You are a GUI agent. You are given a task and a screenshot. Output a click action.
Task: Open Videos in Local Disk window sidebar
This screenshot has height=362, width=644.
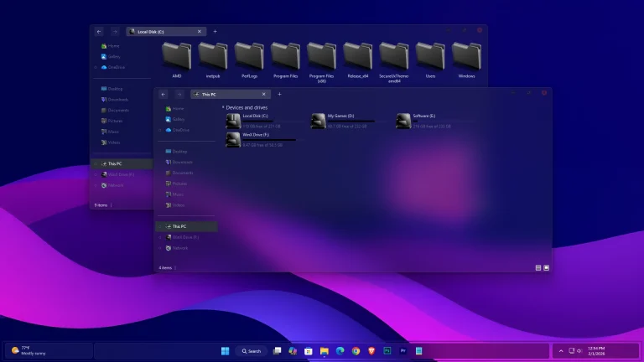[x=111, y=142]
